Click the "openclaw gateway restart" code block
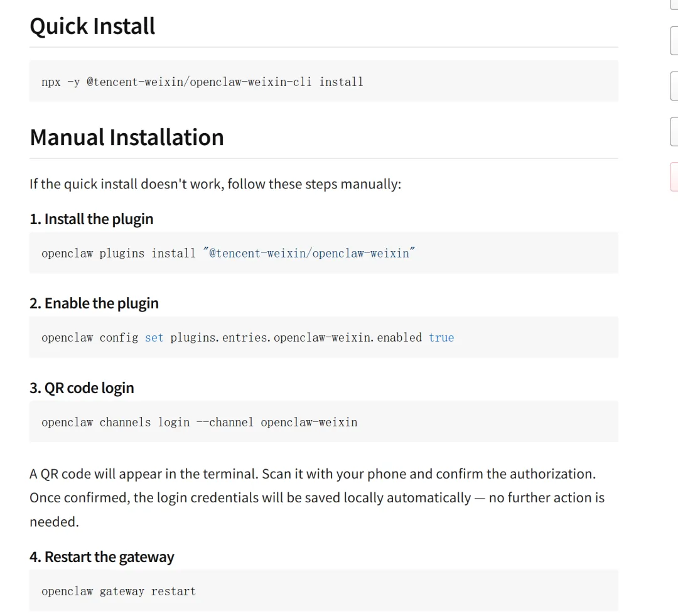Viewport: 678px width, 616px height. click(x=119, y=591)
